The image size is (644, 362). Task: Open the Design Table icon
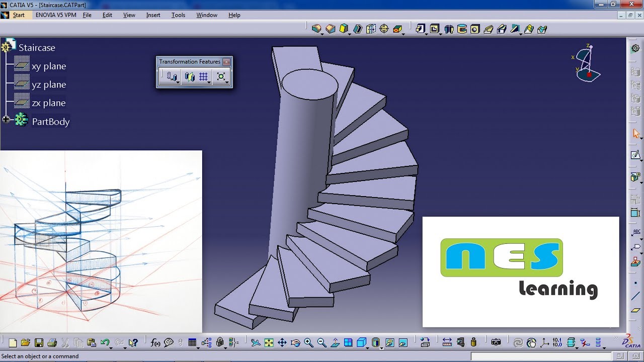coord(192,342)
